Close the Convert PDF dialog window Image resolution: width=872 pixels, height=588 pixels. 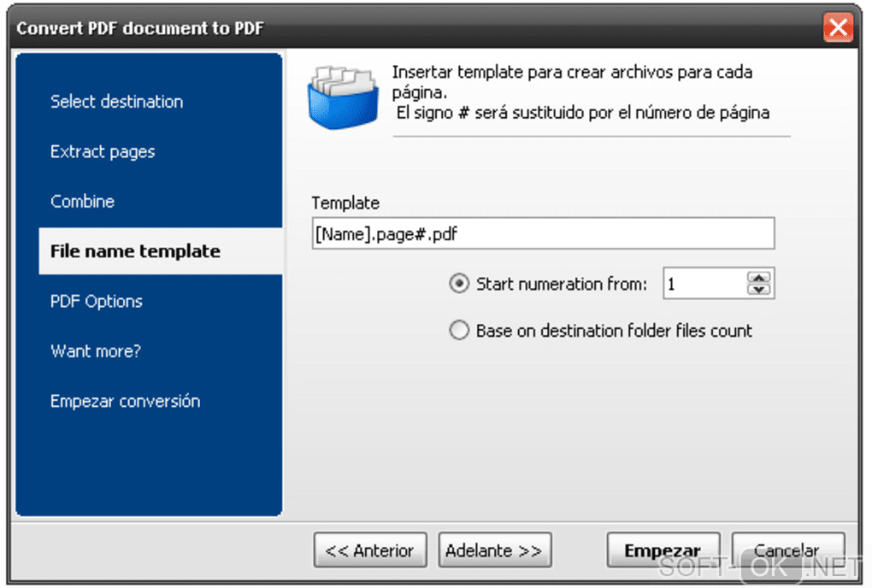click(x=838, y=28)
